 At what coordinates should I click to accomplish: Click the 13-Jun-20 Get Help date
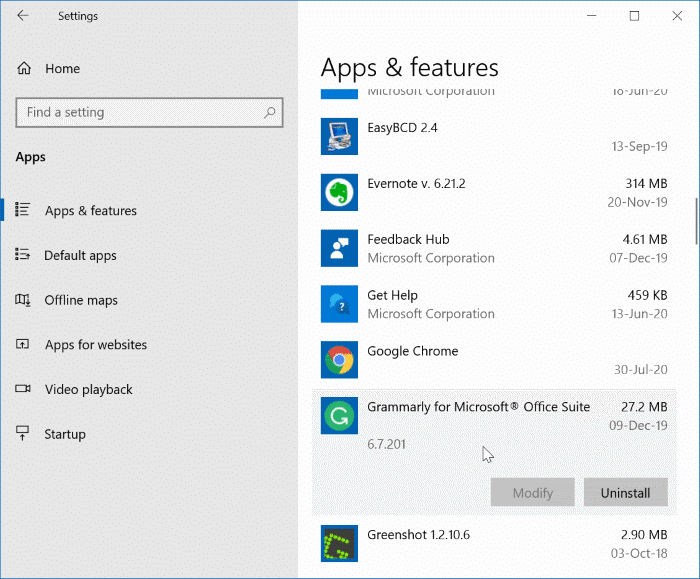click(x=639, y=313)
